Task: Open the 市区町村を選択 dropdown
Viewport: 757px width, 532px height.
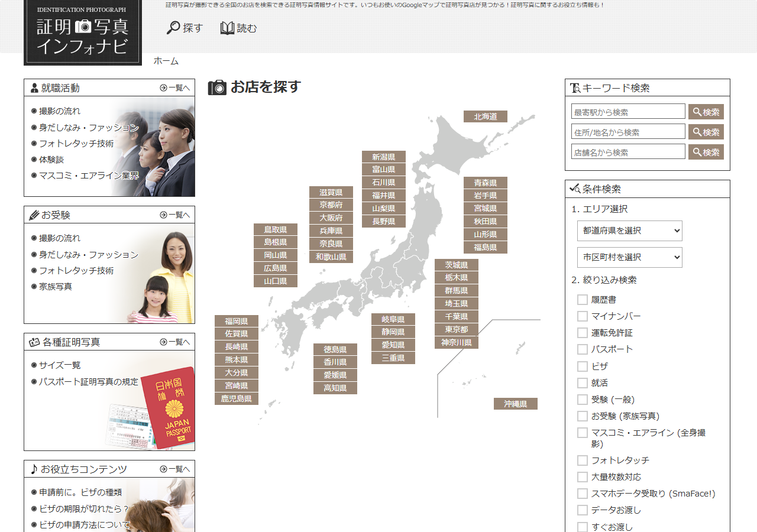Action: (x=630, y=257)
